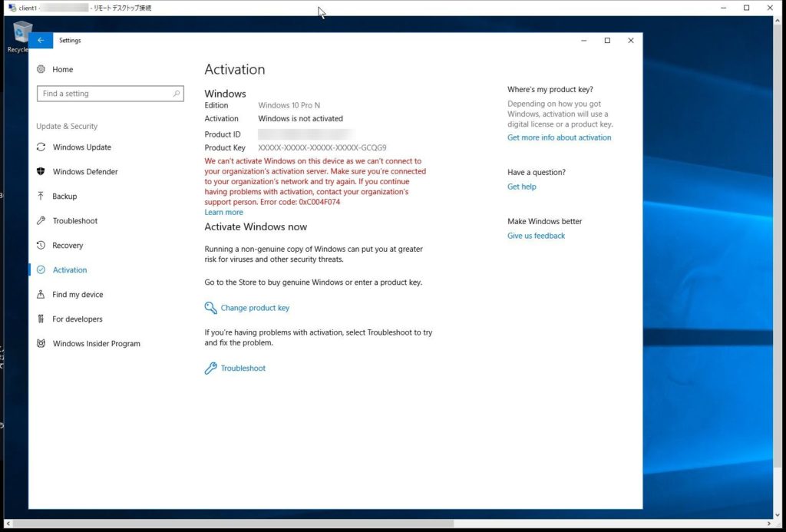Click the Backup upload arrow icon
The height and width of the screenshot is (532, 786).
pyautogui.click(x=41, y=196)
